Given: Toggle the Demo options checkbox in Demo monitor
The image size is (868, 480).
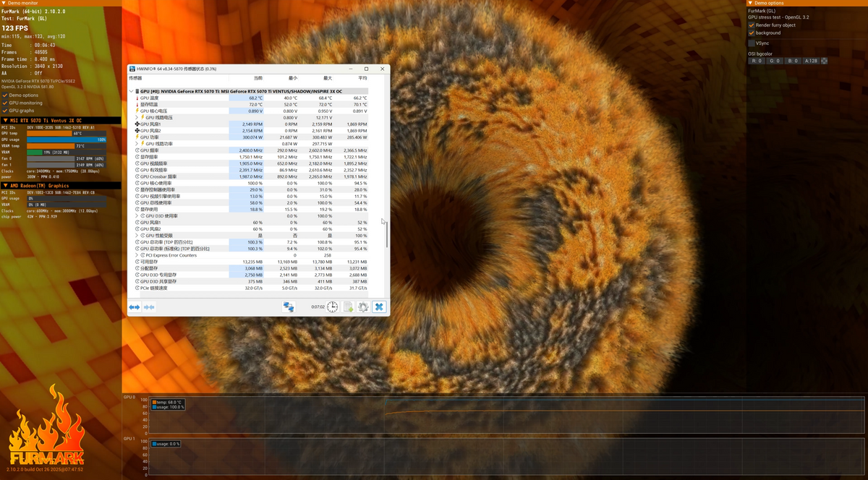Looking at the screenshot, I should 5,95.
